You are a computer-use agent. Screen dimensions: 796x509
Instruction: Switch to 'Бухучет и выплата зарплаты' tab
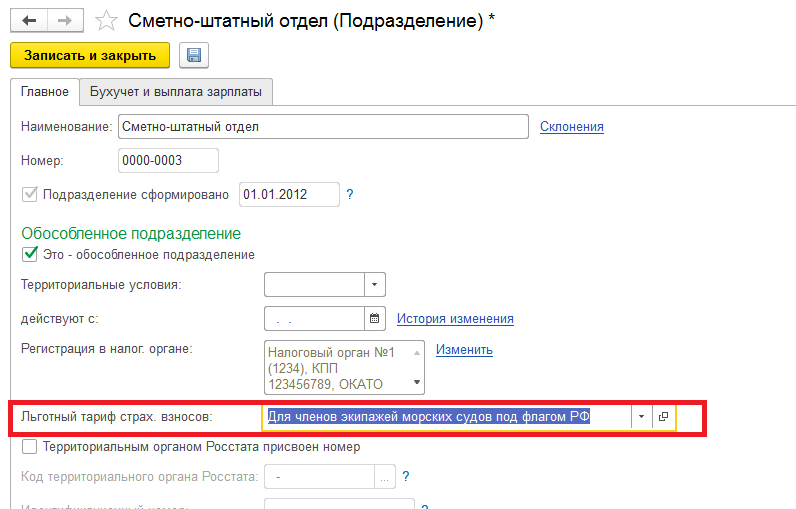click(x=176, y=92)
